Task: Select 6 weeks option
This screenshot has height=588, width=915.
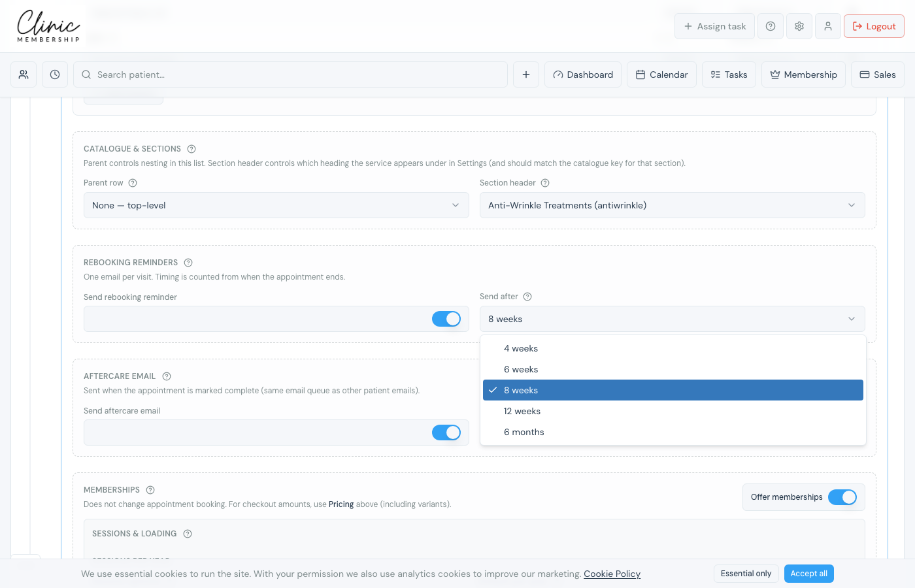Action: click(x=673, y=369)
